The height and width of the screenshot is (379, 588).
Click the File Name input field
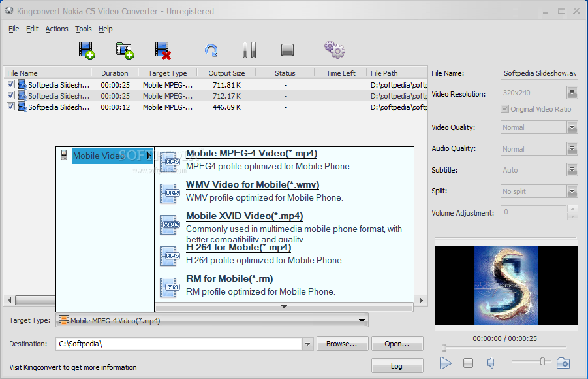point(539,73)
